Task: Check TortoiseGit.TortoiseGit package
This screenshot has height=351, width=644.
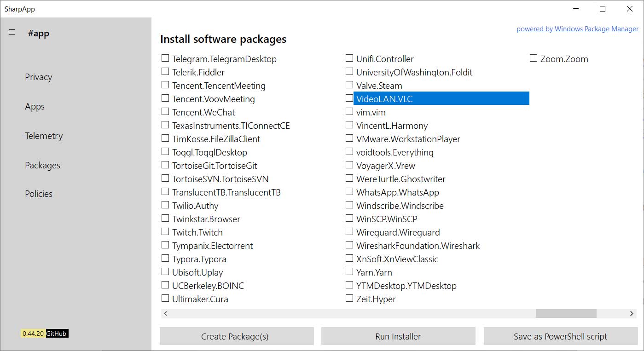Action: click(165, 165)
